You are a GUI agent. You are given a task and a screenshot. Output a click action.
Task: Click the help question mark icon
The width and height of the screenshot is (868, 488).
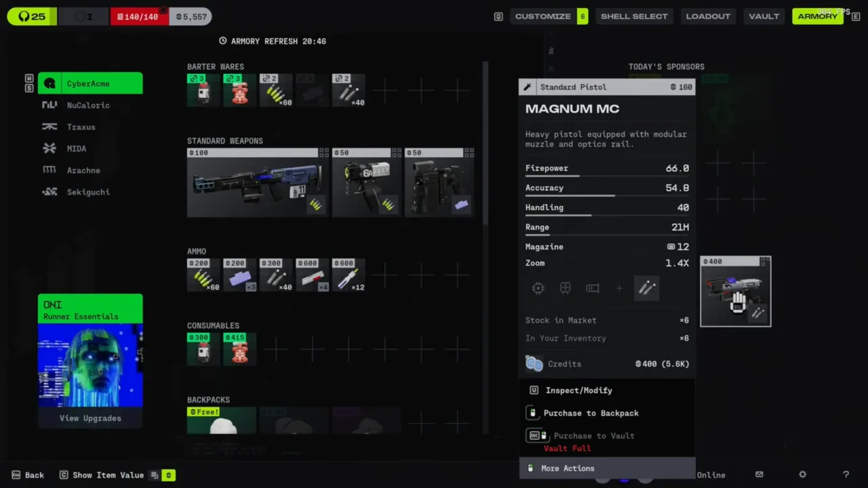pos(846,475)
